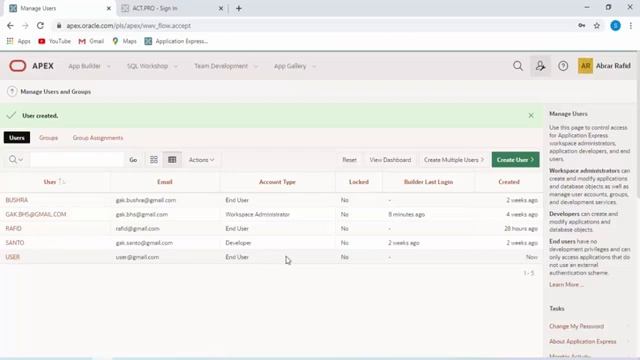Select the Manage Users browser tab
The width and height of the screenshot is (640, 360).
59,8
